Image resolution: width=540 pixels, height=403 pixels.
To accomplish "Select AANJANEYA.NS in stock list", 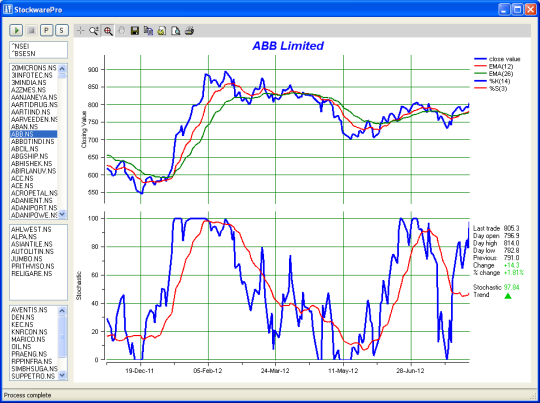I will point(34,97).
